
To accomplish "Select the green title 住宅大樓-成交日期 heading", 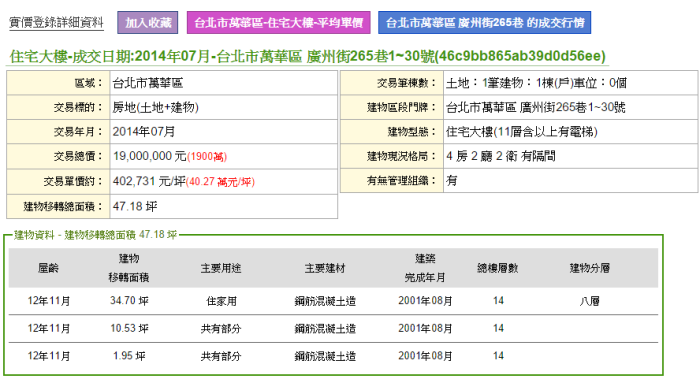I will pyautogui.click(x=308, y=56).
